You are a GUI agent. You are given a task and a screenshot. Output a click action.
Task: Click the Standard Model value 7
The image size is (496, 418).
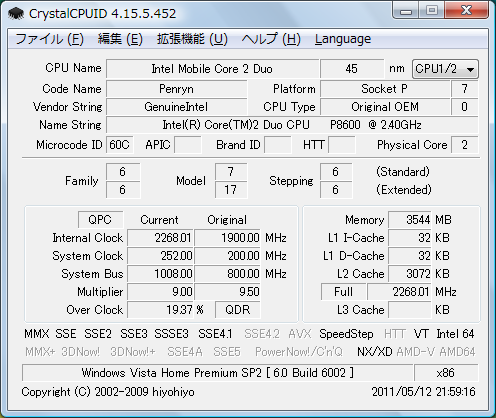pyautogui.click(x=231, y=172)
